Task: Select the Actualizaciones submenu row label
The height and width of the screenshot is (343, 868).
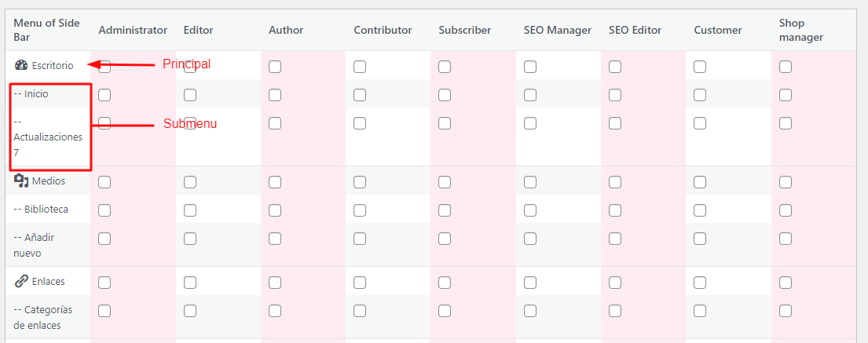Action: click(x=48, y=136)
